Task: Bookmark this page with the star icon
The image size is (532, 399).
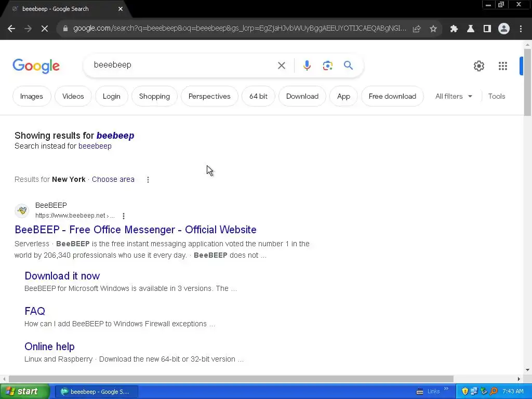Action: (x=433, y=29)
